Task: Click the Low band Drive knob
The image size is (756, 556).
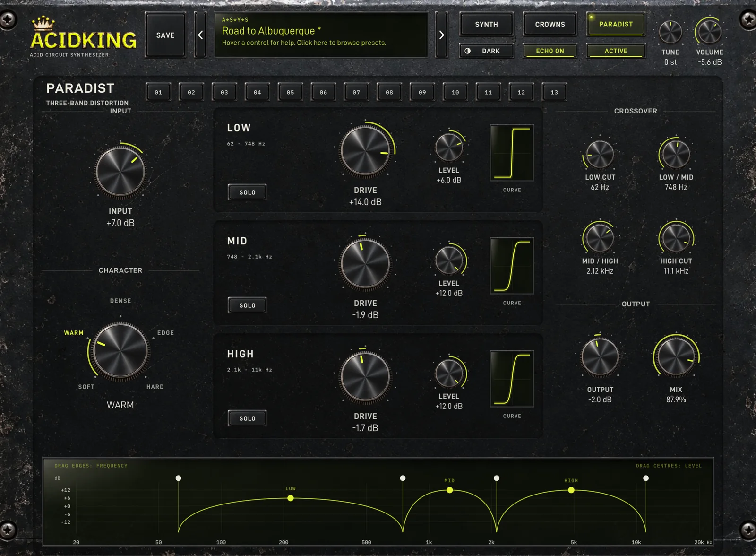Action: (365, 151)
